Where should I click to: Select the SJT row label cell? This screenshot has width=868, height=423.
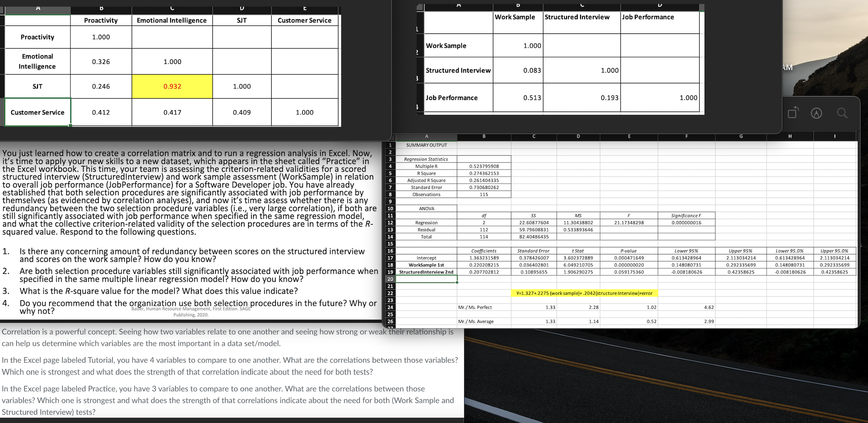pos(38,86)
